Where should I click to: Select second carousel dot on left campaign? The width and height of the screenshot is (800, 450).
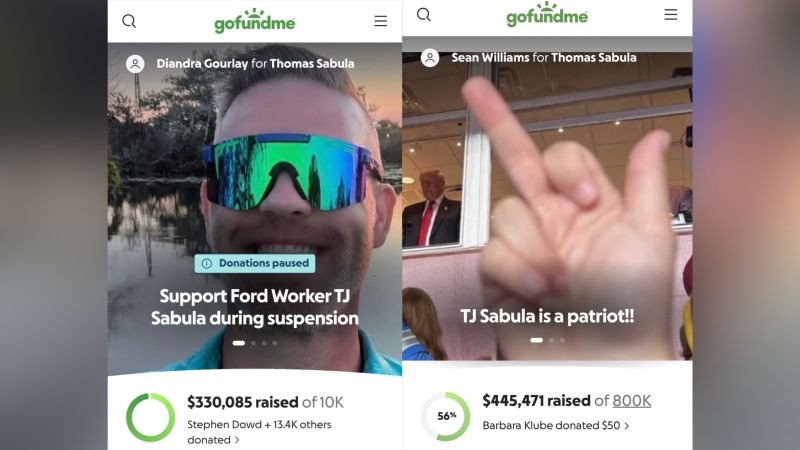tap(254, 343)
